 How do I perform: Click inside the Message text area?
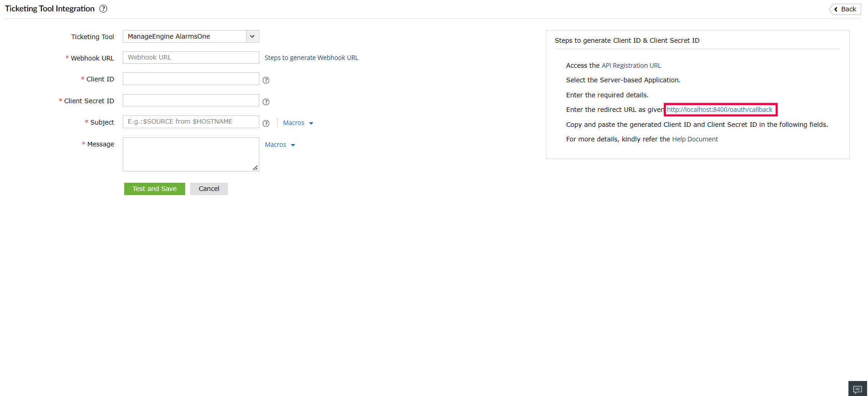click(x=191, y=155)
